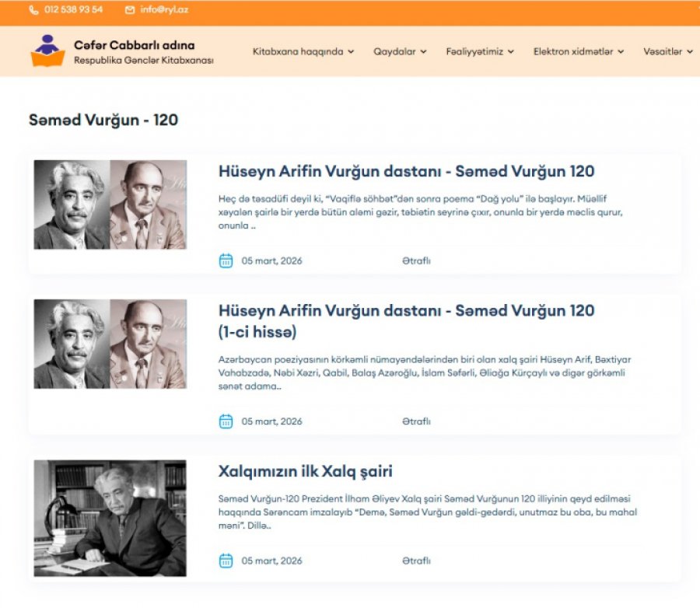Viewport: 700px width, 608px height.
Task: Click the phone number 012 538 93 54
Action: pyautogui.click(x=73, y=9)
